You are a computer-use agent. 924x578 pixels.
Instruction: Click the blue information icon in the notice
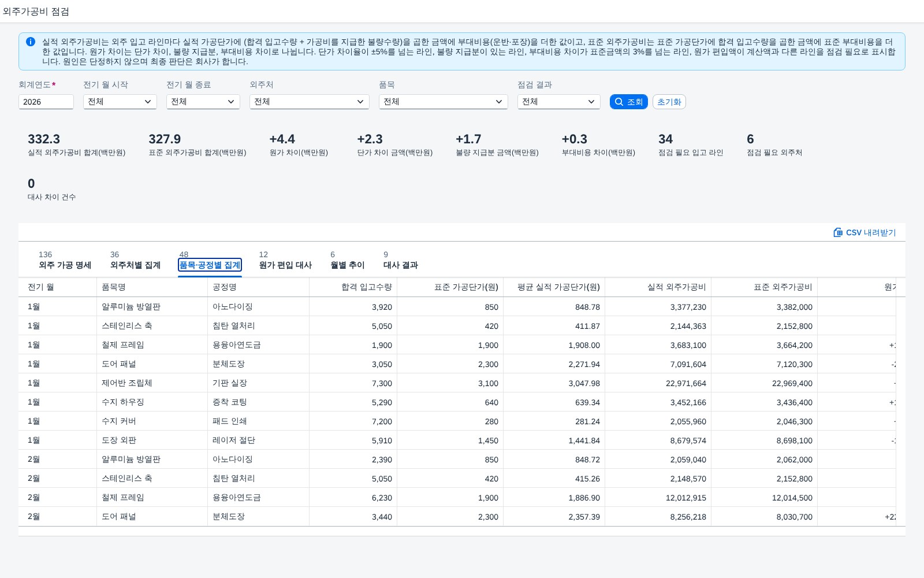pyautogui.click(x=31, y=42)
